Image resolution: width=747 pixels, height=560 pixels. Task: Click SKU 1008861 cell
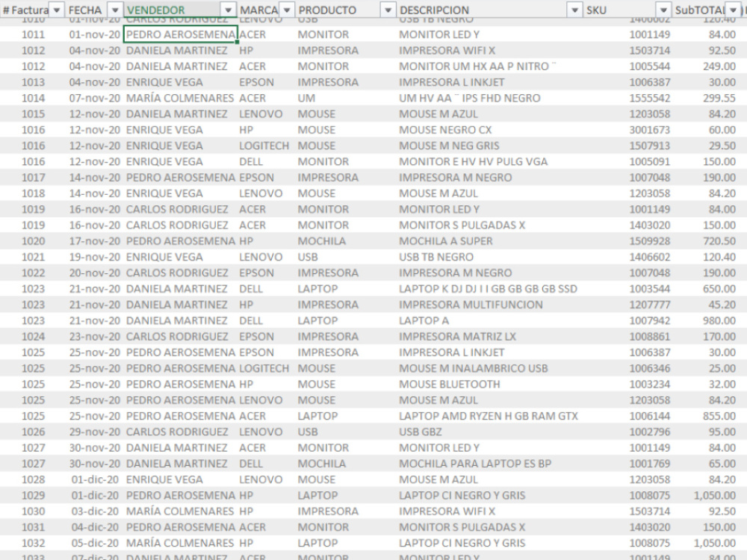click(649, 337)
